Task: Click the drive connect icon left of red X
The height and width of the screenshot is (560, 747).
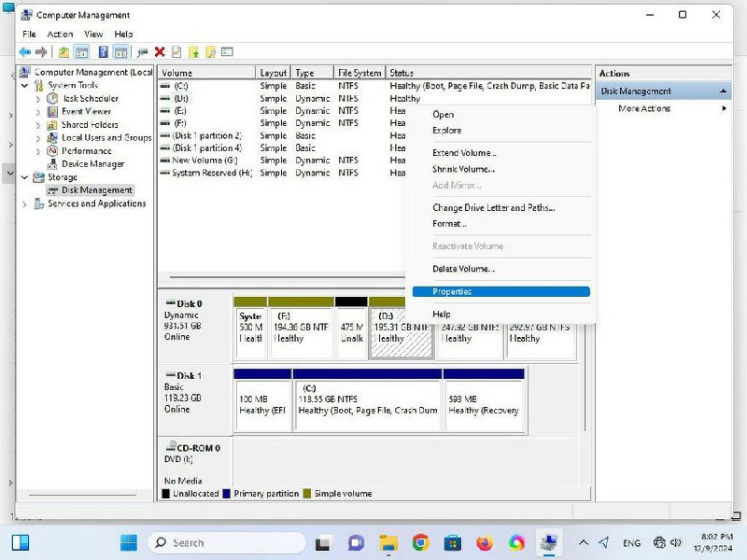Action: tap(142, 52)
